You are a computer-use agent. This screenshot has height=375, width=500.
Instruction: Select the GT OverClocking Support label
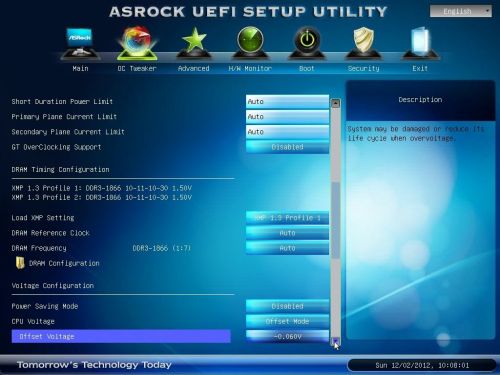56,147
